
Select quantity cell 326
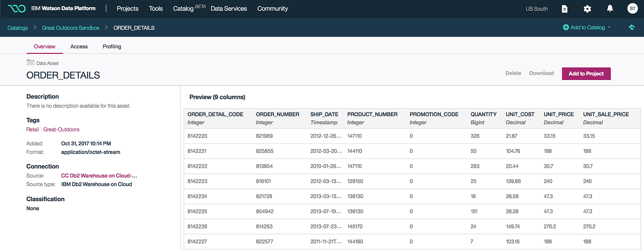475,136
